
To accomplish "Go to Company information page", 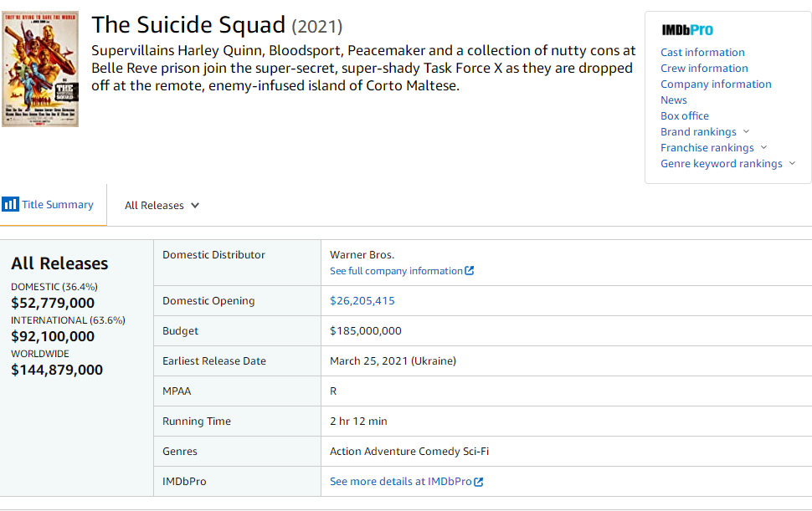I will coord(716,84).
